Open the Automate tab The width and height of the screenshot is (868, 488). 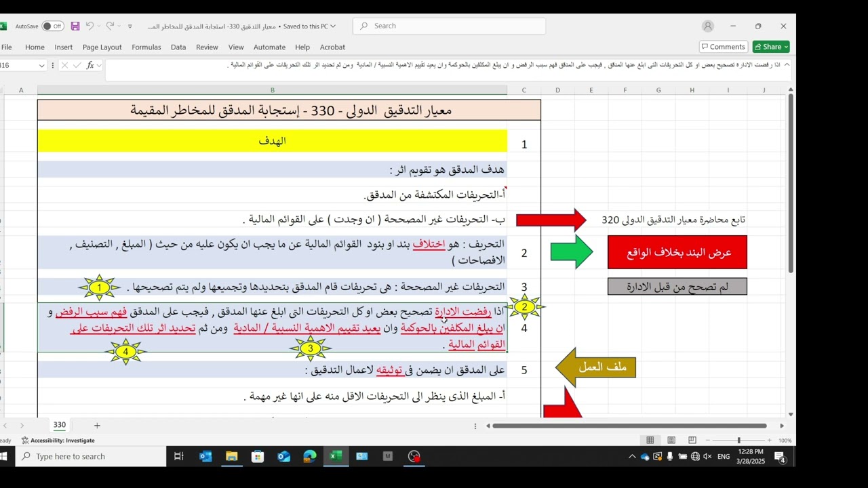(x=269, y=47)
